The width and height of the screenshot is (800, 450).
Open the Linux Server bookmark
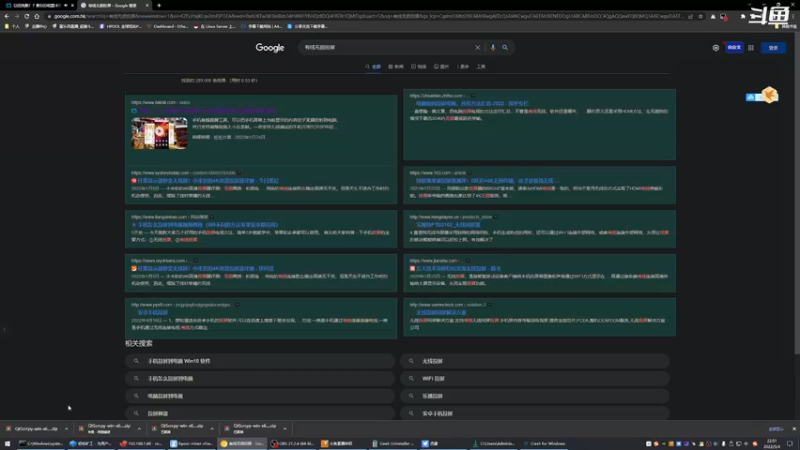(x=215, y=26)
